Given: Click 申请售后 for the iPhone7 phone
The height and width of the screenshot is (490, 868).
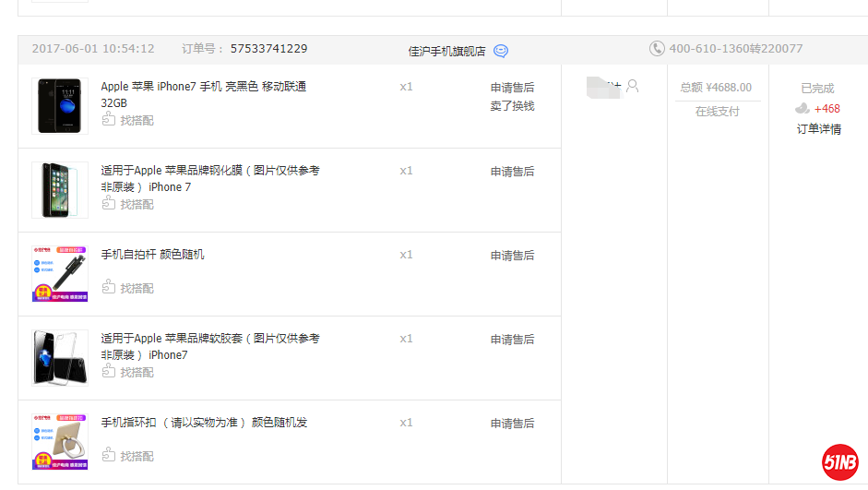Looking at the screenshot, I should [x=512, y=88].
